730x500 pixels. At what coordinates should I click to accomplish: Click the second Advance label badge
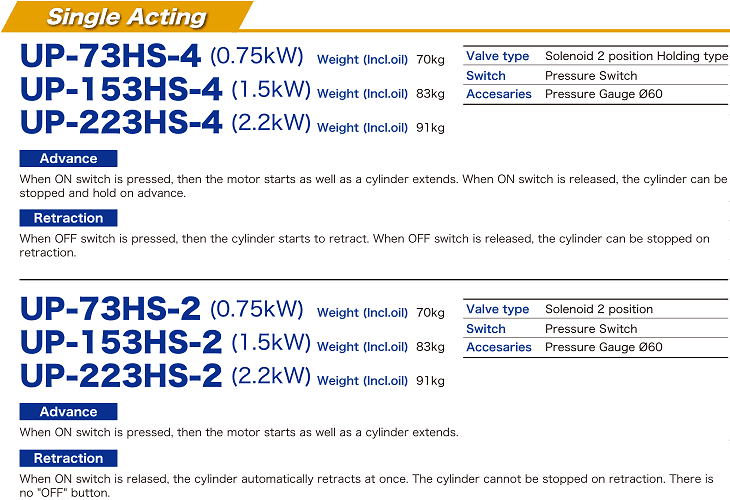click(68, 412)
